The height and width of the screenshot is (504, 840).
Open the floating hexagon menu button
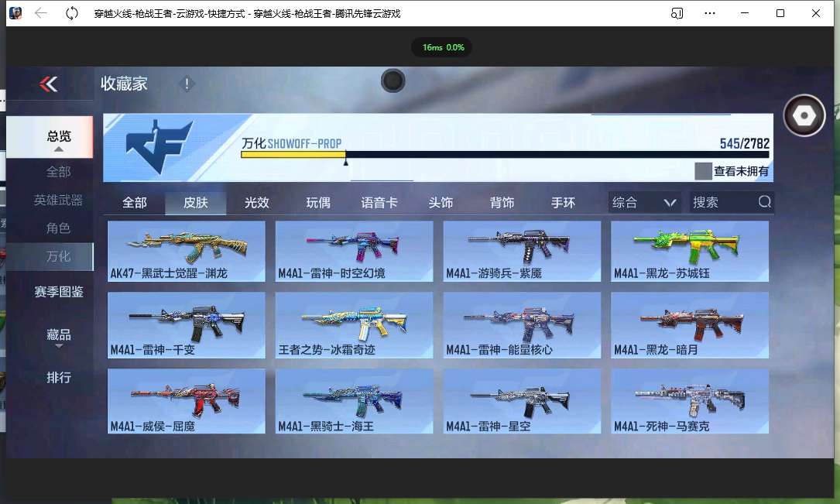804,115
